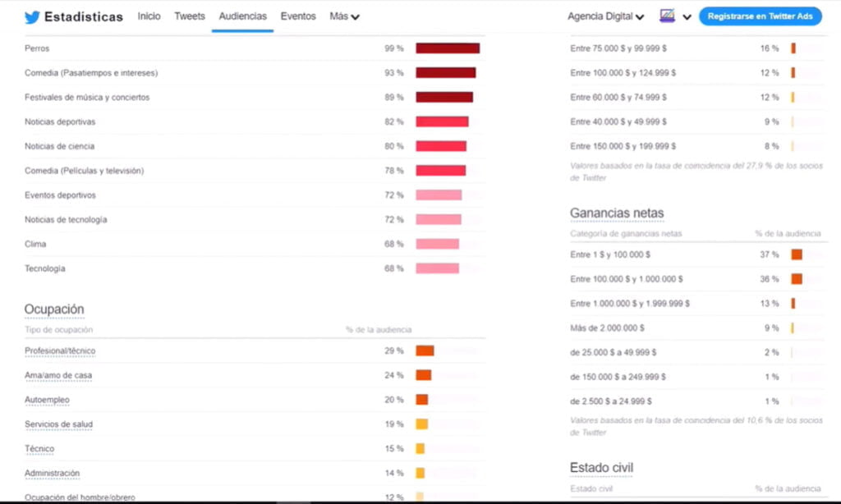Click the Registrarse en Twitter Ads button
The width and height of the screenshot is (841, 504).
pos(760,16)
